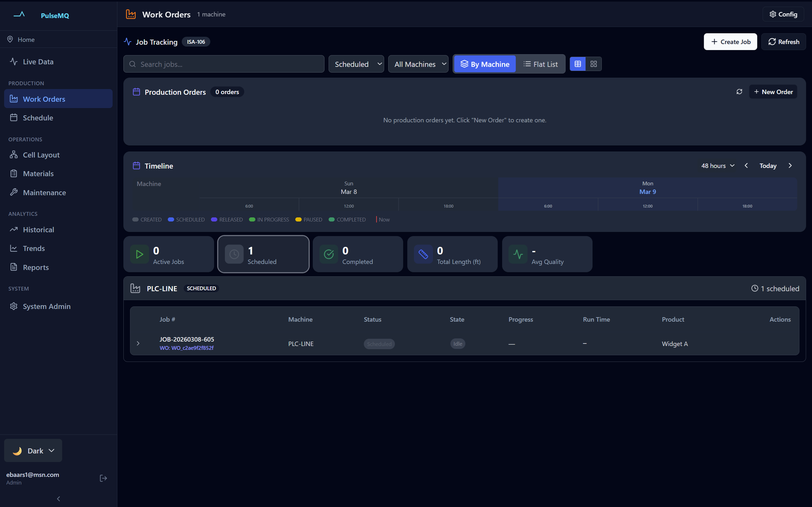Select the Scheduled stat card filter

coord(263,254)
